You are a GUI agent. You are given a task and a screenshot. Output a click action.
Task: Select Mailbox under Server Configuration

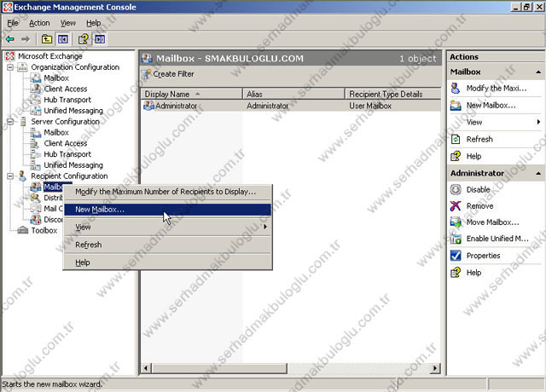pos(56,132)
